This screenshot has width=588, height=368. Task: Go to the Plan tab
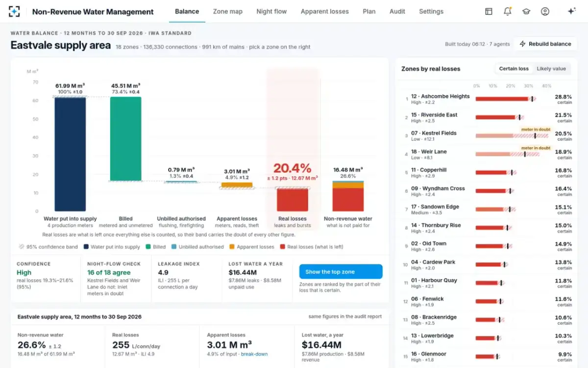[x=369, y=11]
